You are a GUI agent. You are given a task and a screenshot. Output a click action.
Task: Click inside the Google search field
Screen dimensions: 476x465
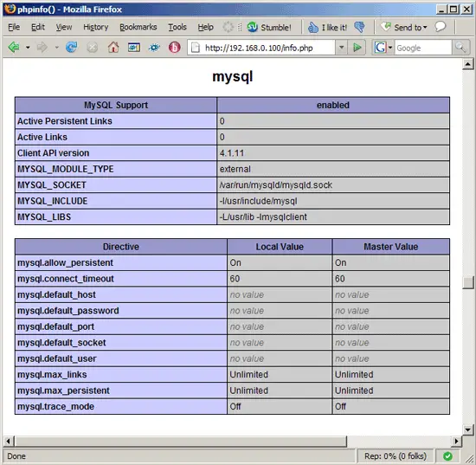coord(423,48)
